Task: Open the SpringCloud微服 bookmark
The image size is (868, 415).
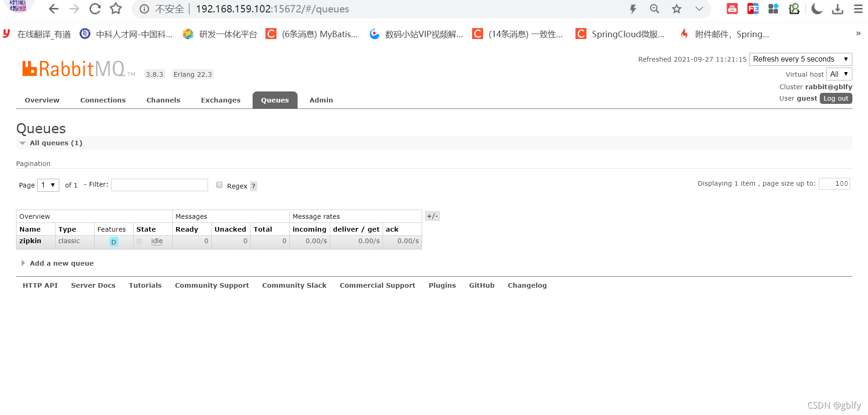Action: tap(620, 34)
